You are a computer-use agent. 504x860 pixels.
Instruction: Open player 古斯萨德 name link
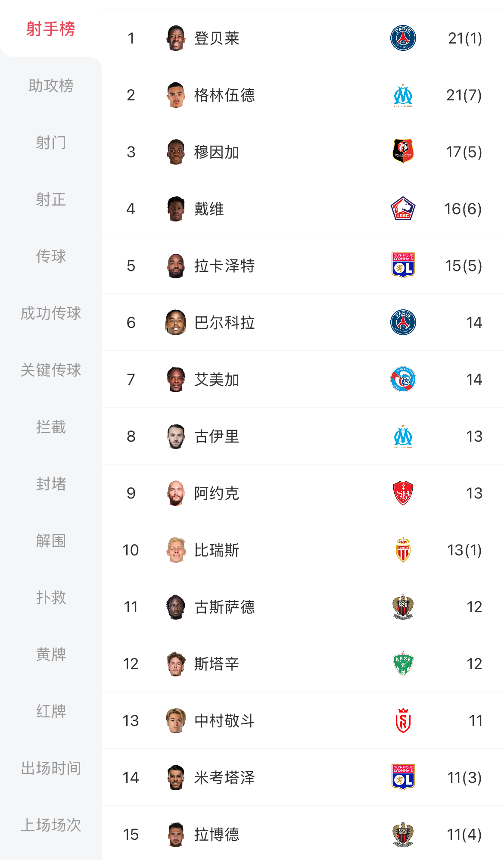click(224, 607)
